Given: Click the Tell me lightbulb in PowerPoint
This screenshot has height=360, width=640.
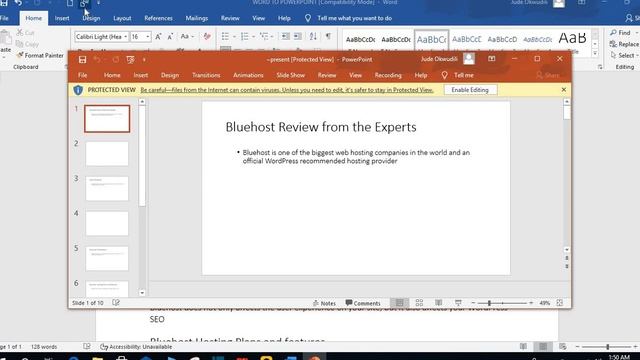Looking at the screenshot, I should [x=444, y=75].
